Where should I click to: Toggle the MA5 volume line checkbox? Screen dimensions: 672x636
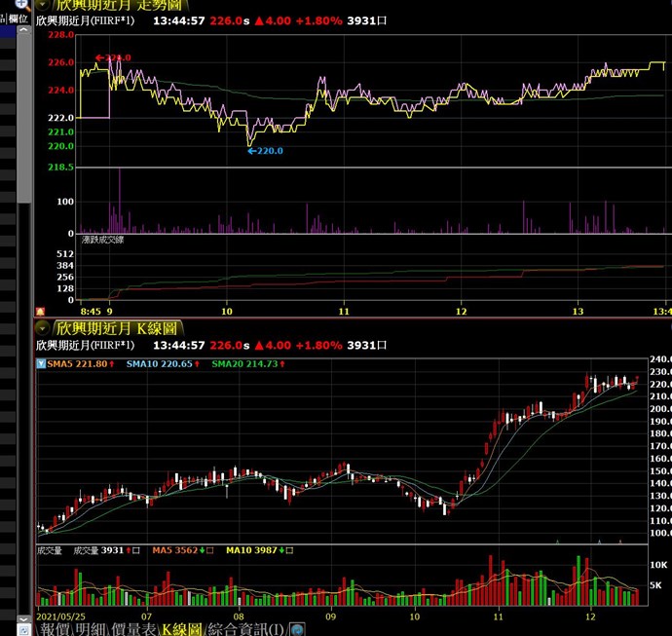point(208,550)
